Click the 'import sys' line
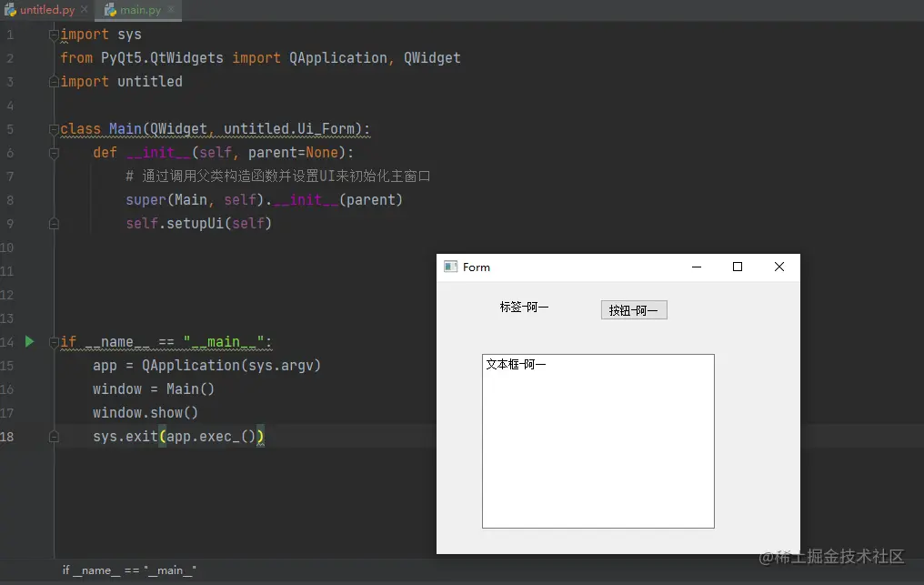924x585 pixels. tap(101, 35)
